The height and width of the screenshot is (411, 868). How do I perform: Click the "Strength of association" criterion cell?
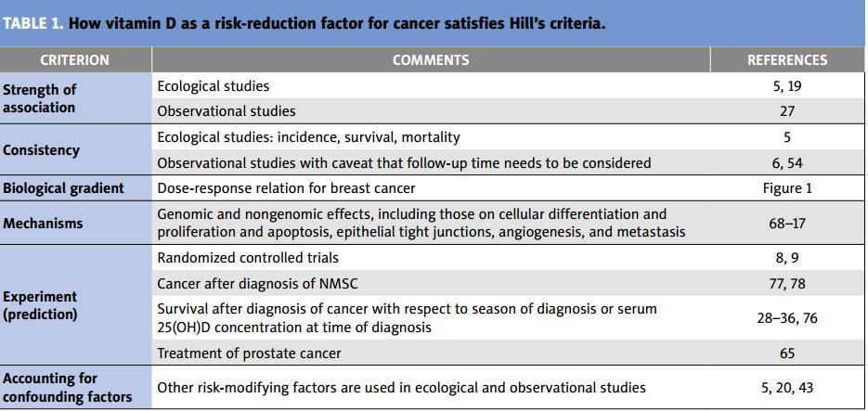pos(39,98)
